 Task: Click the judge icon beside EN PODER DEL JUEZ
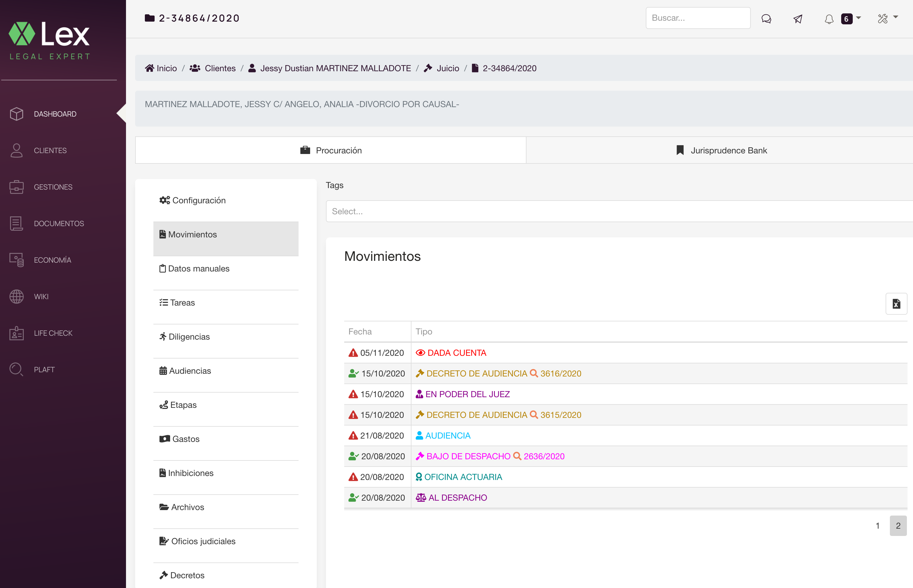click(x=419, y=394)
